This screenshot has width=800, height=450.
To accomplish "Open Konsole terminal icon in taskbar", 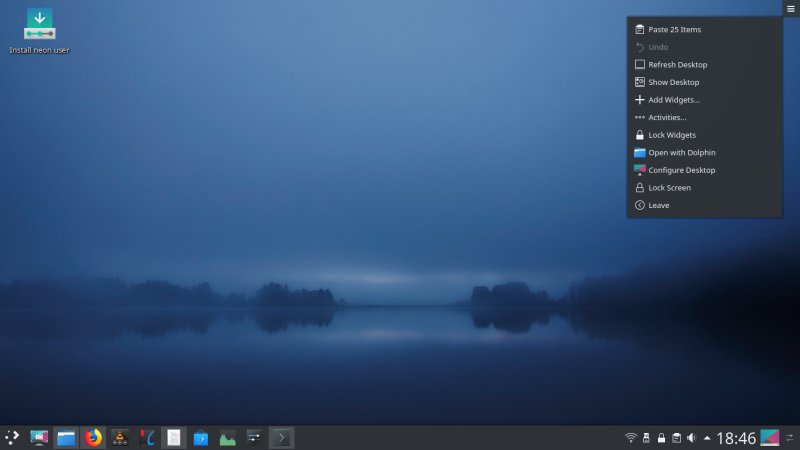I will click(x=281, y=438).
